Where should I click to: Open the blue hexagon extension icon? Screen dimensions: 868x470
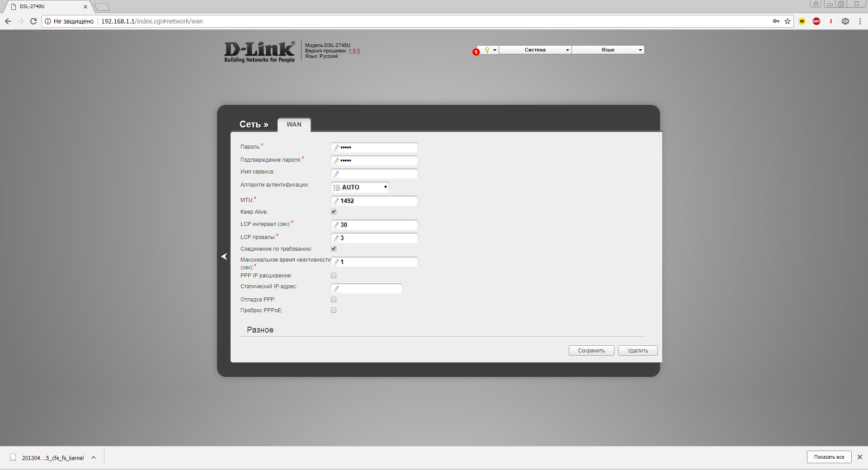845,21
